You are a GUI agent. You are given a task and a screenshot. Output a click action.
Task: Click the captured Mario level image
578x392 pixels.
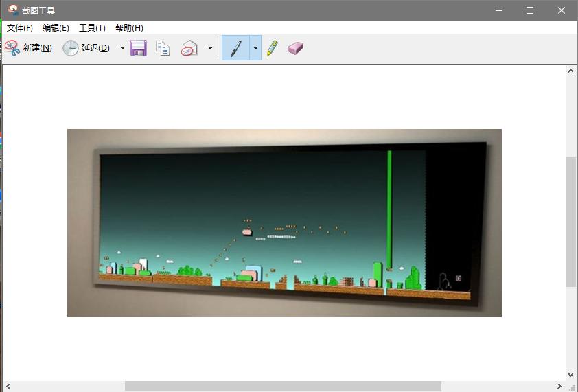pos(284,222)
